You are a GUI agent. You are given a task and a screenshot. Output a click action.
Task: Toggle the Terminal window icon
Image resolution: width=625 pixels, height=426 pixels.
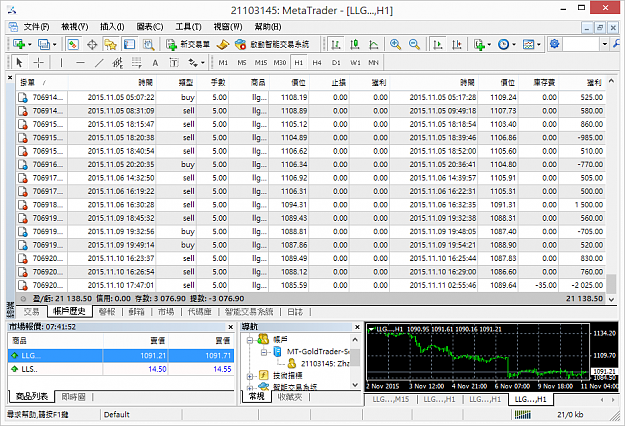click(x=129, y=44)
